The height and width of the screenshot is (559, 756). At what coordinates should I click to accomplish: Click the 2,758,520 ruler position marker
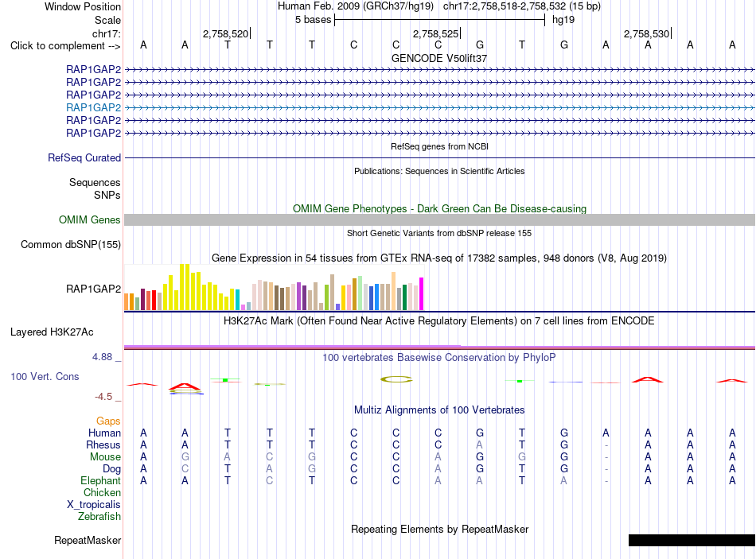(226, 33)
